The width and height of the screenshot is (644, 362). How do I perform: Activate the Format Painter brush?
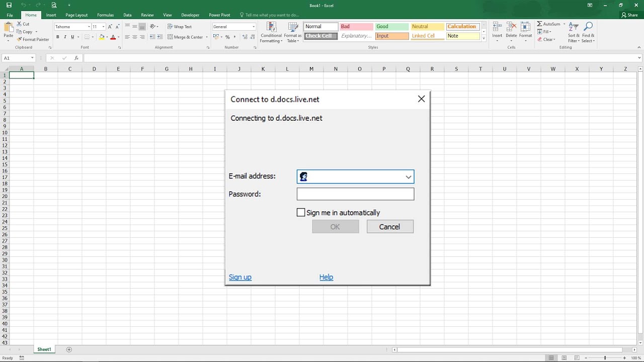coord(19,39)
